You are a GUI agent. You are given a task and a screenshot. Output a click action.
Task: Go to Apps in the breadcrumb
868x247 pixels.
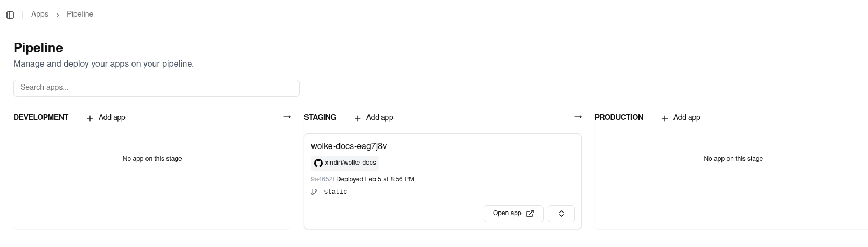coord(40,15)
